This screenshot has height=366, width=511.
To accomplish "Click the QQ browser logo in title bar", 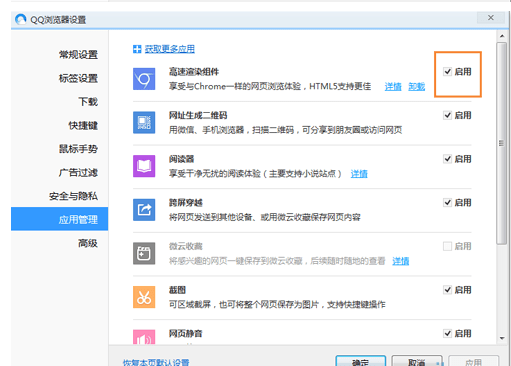I will tap(21, 19).
